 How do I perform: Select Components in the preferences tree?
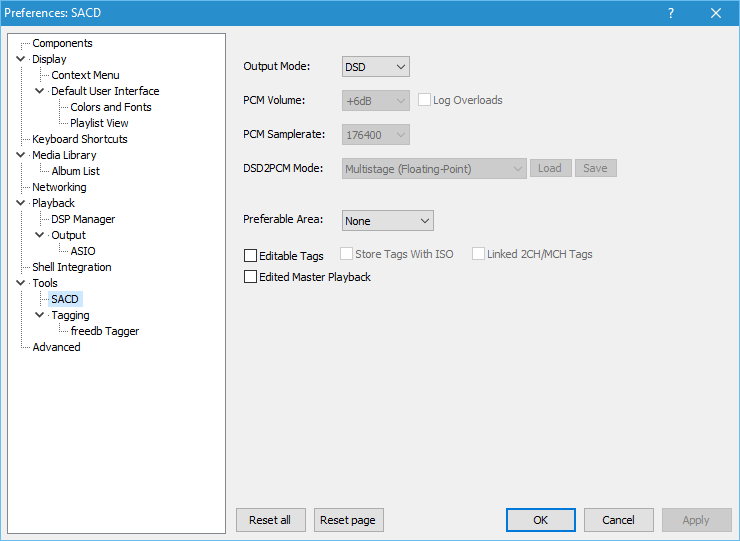click(62, 43)
